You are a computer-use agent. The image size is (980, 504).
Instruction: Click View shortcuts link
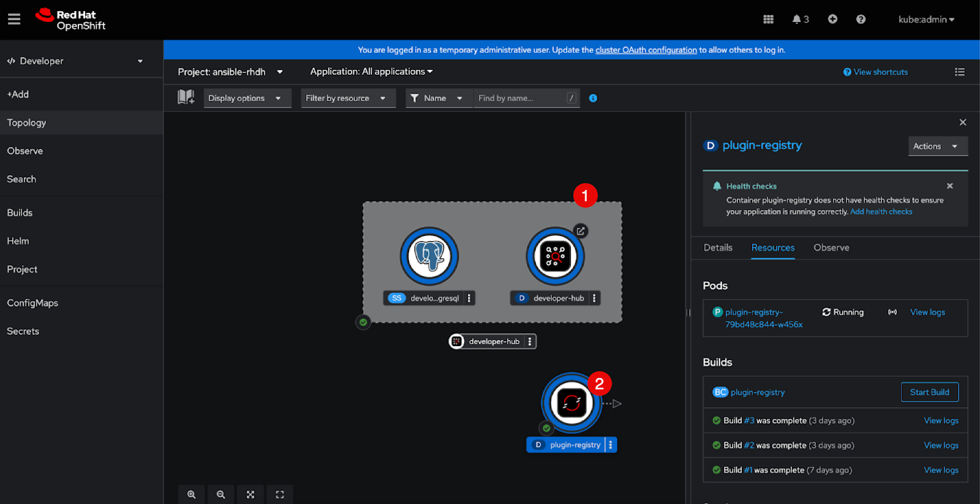876,72
